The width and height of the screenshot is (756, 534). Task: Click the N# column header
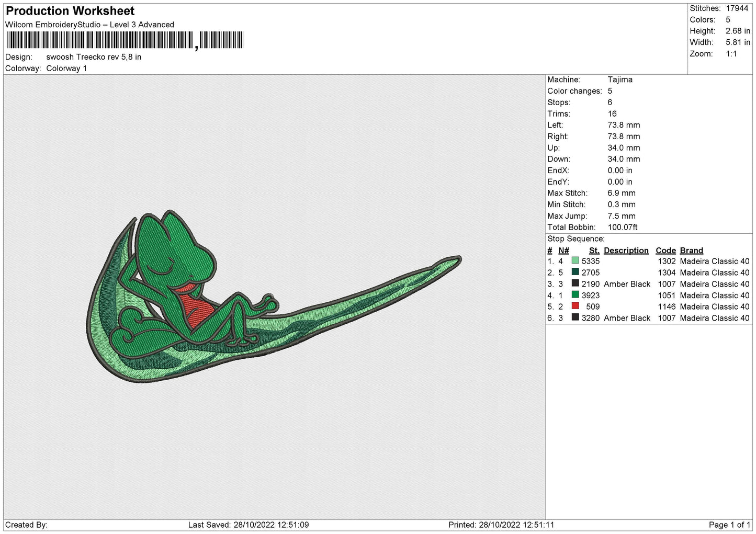point(563,251)
